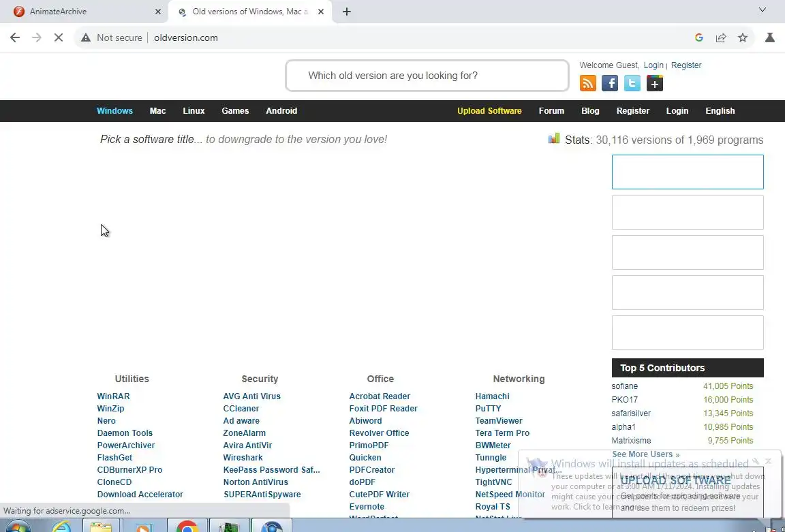Open the Foxit PDF Reader link
The height and width of the screenshot is (532, 785).
(x=383, y=409)
